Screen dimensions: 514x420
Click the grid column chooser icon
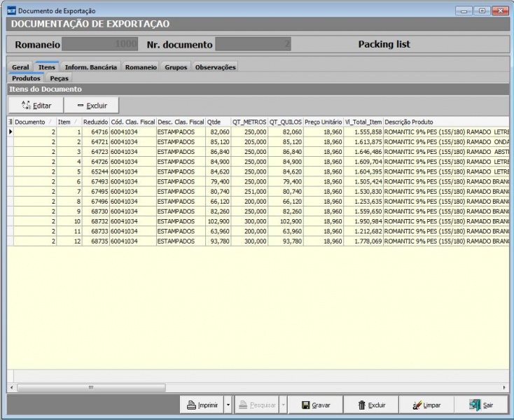pos(11,122)
